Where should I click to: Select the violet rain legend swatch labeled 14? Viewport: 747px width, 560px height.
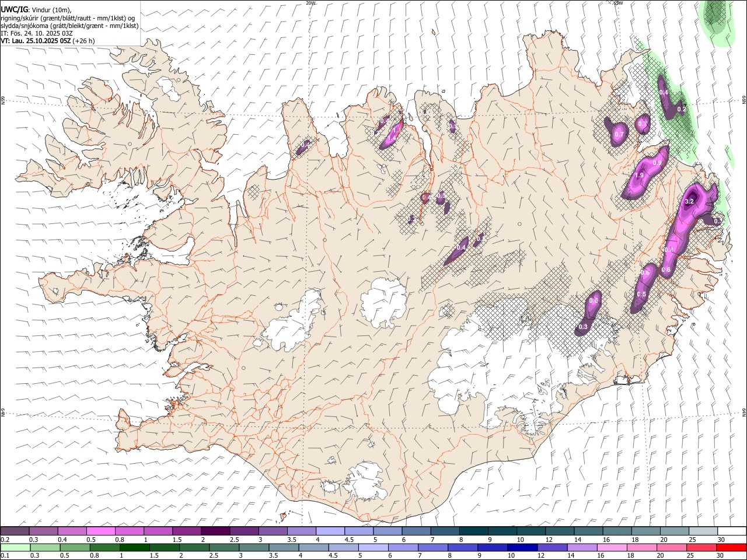tap(582, 547)
